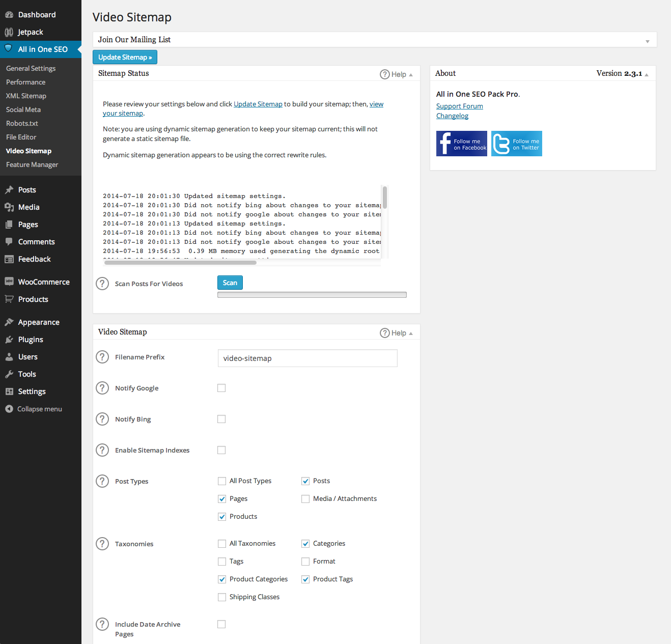
Task: Open help tooltip for Notify Google
Action: click(x=102, y=388)
